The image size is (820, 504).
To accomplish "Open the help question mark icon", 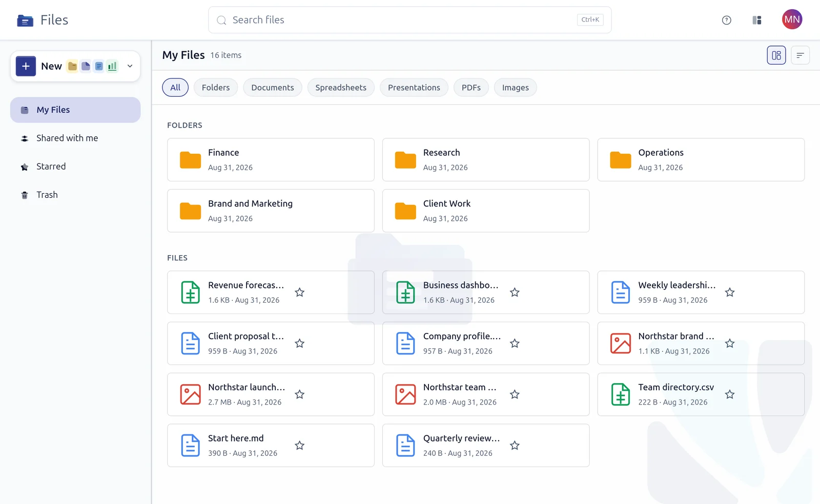I will (726, 20).
